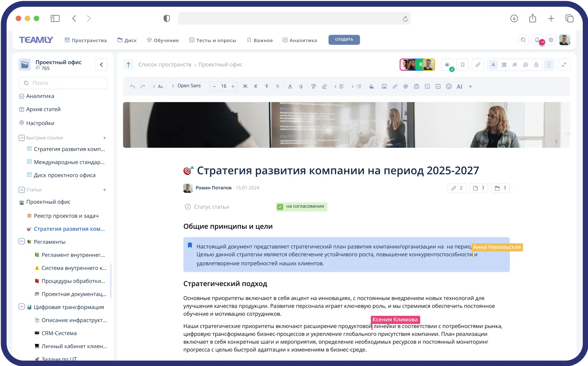Toggle the article access lock
The image size is (588, 366).
[x=536, y=65]
